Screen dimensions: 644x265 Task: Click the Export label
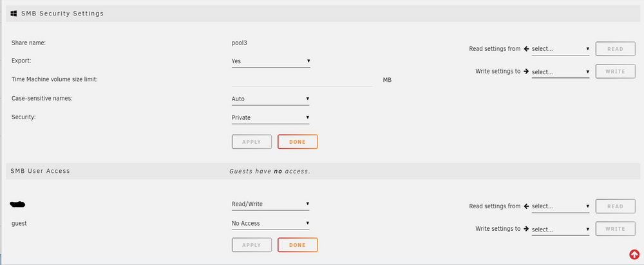point(21,61)
